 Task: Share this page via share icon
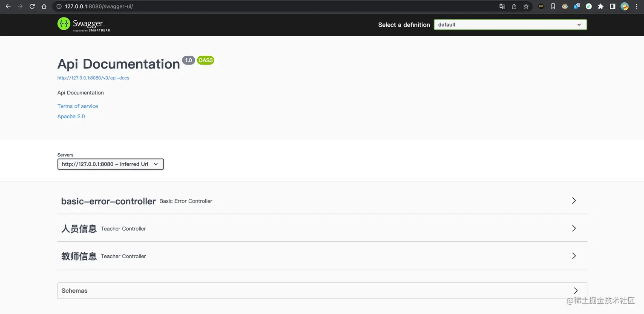point(514,6)
